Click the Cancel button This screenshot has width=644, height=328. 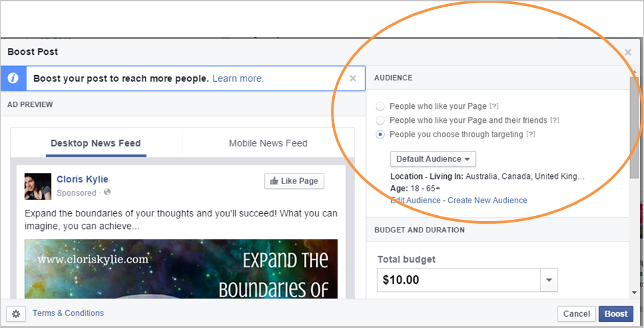[577, 314]
